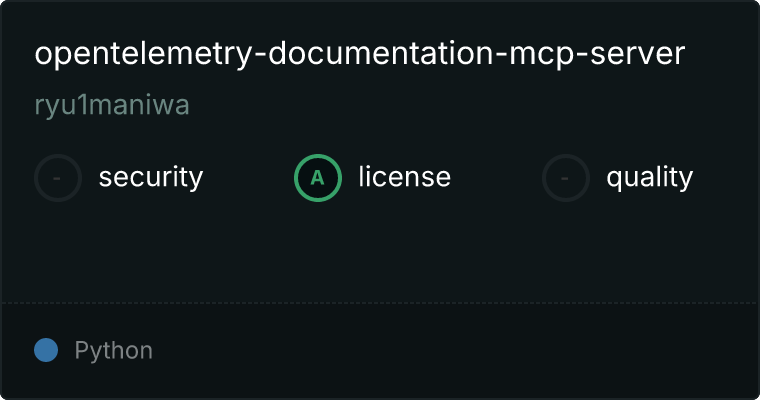The width and height of the screenshot is (760, 400).
Task: Click the green license grade A badge
Action: (x=318, y=178)
